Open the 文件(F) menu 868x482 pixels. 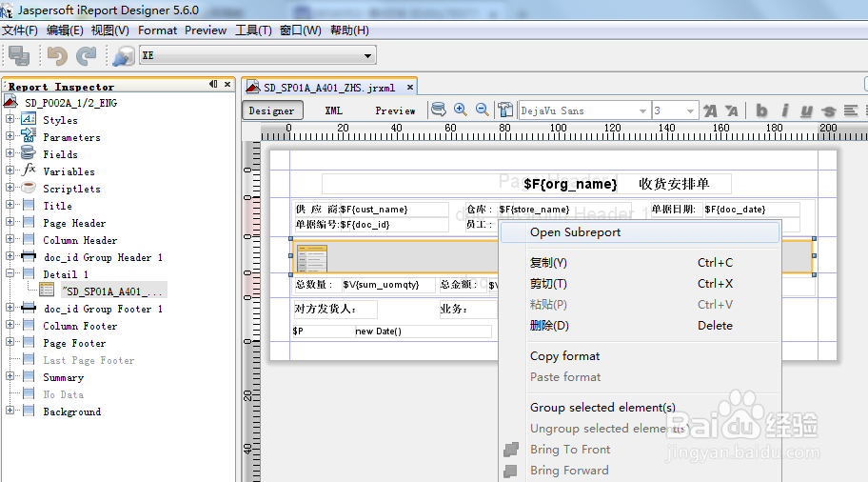(20, 30)
